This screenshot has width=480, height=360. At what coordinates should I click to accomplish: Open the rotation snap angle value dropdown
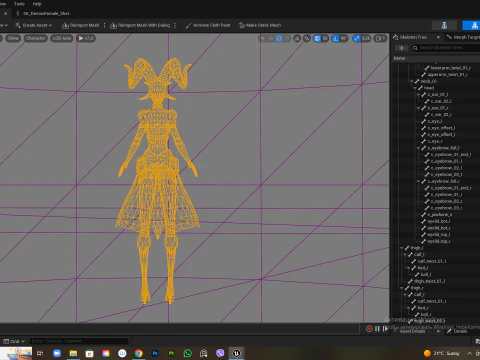(x=344, y=38)
